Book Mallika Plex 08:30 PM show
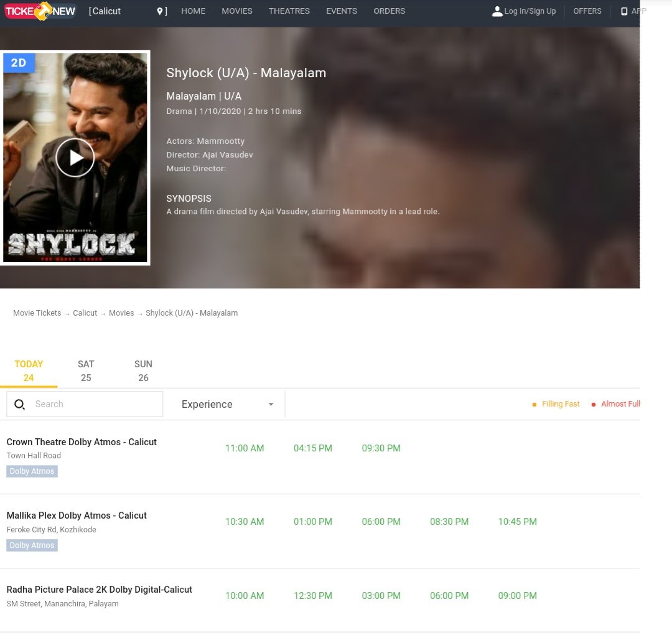Image resolution: width=672 pixels, height=640 pixels. (449, 522)
